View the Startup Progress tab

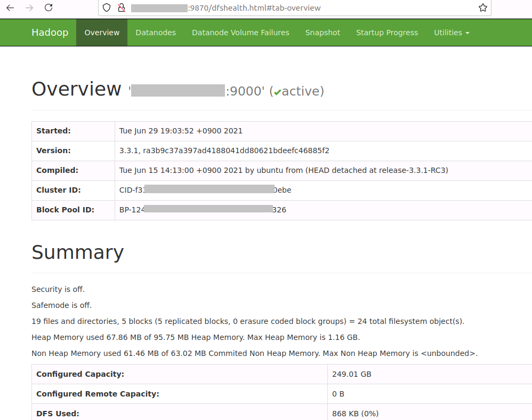[387, 33]
